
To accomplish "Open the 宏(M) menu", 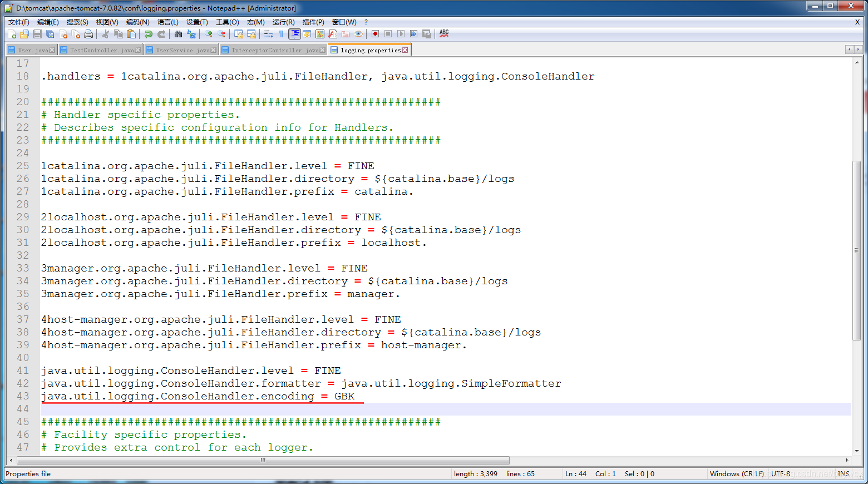I will [x=256, y=22].
